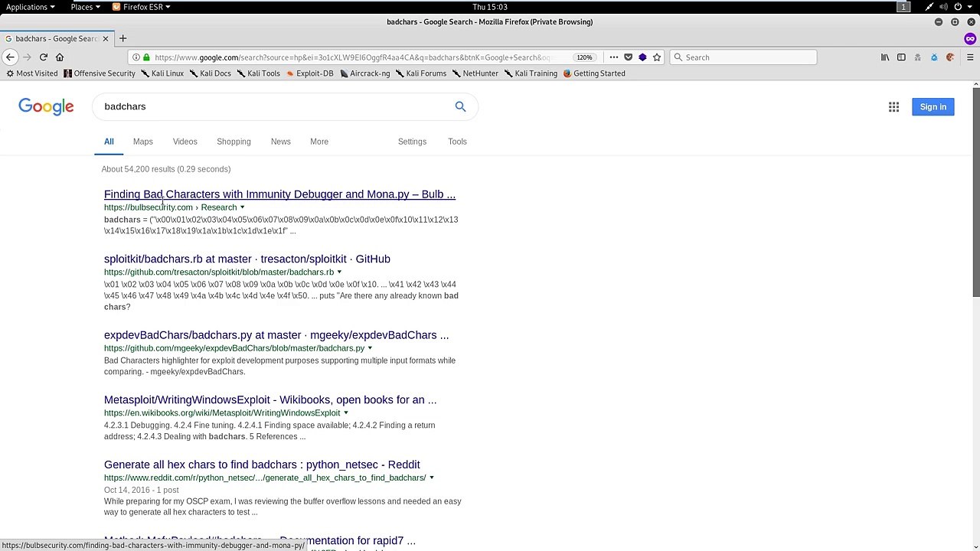Open the Offensive Security bookmark
The width and height of the screenshot is (980, 551).
100,73
